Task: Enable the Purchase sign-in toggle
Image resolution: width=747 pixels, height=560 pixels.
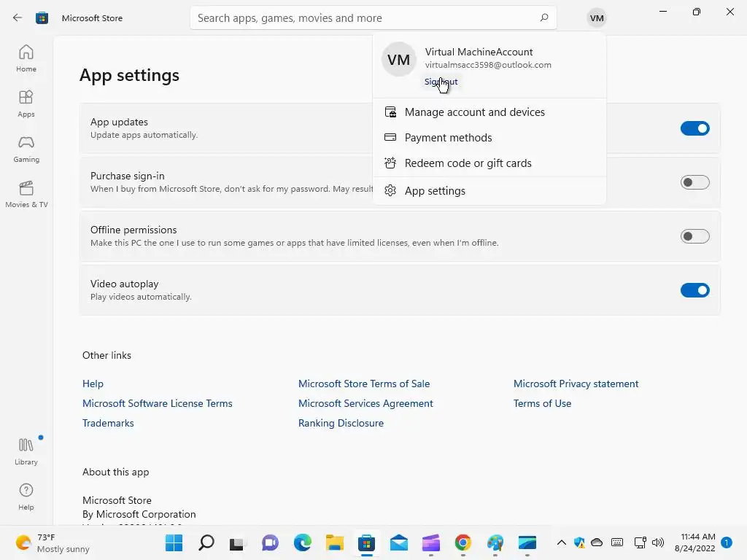Action: (694, 182)
